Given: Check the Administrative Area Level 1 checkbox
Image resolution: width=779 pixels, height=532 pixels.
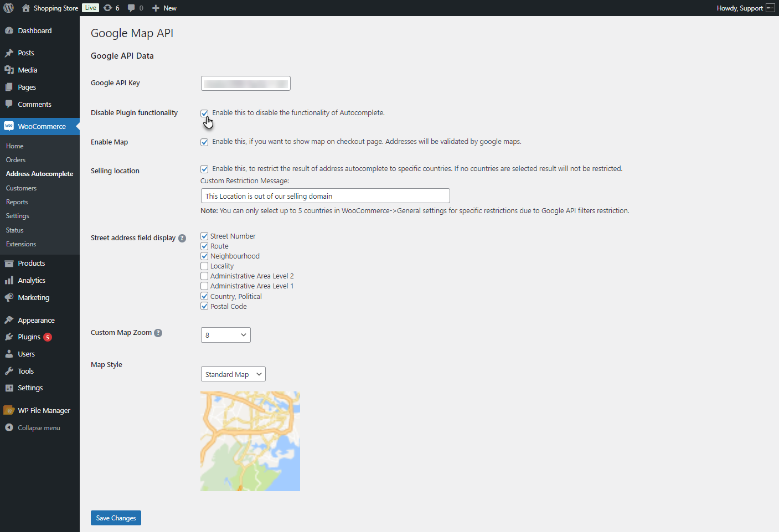Looking at the screenshot, I should coord(204,286).
